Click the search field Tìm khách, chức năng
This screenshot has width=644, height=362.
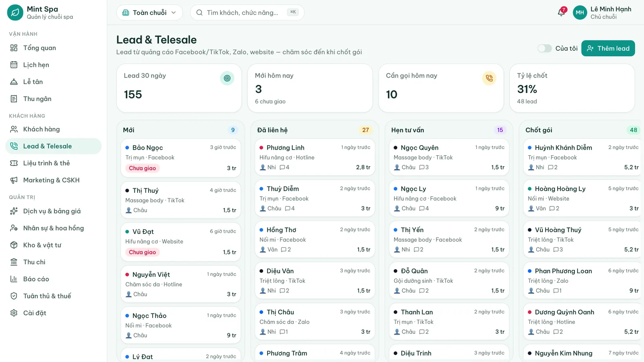247,12
